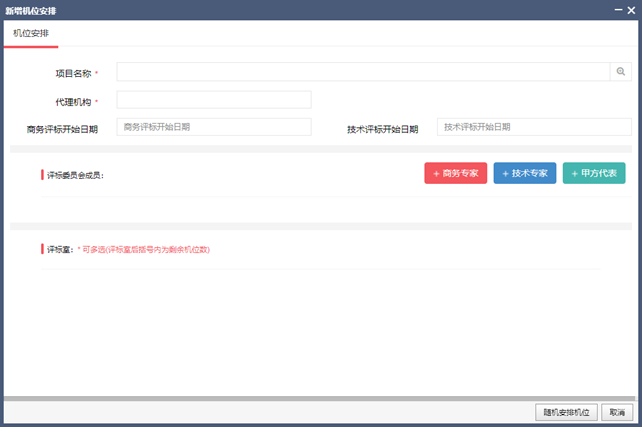Open the 商务评标开始日期 date field

tap(214, 127)
